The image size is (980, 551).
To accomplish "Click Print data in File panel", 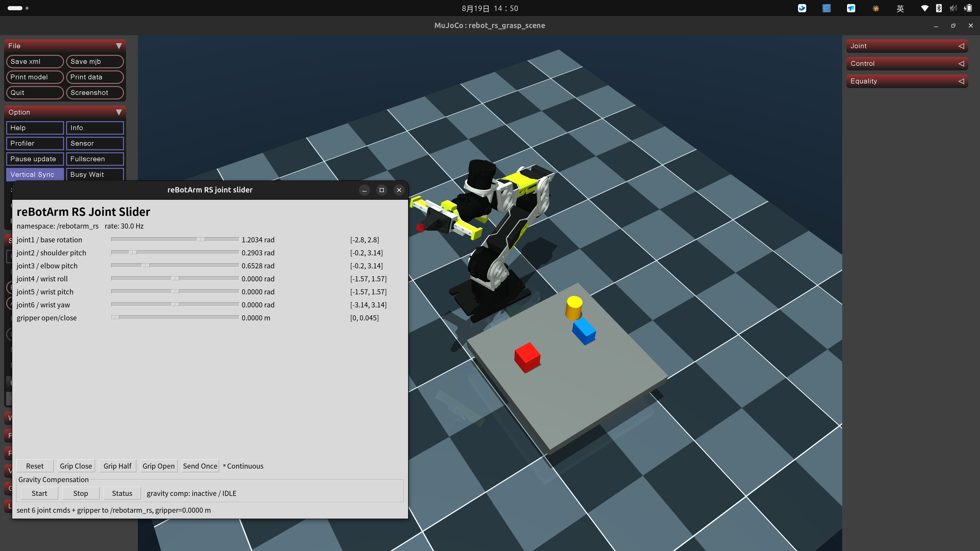I will 95,77.
